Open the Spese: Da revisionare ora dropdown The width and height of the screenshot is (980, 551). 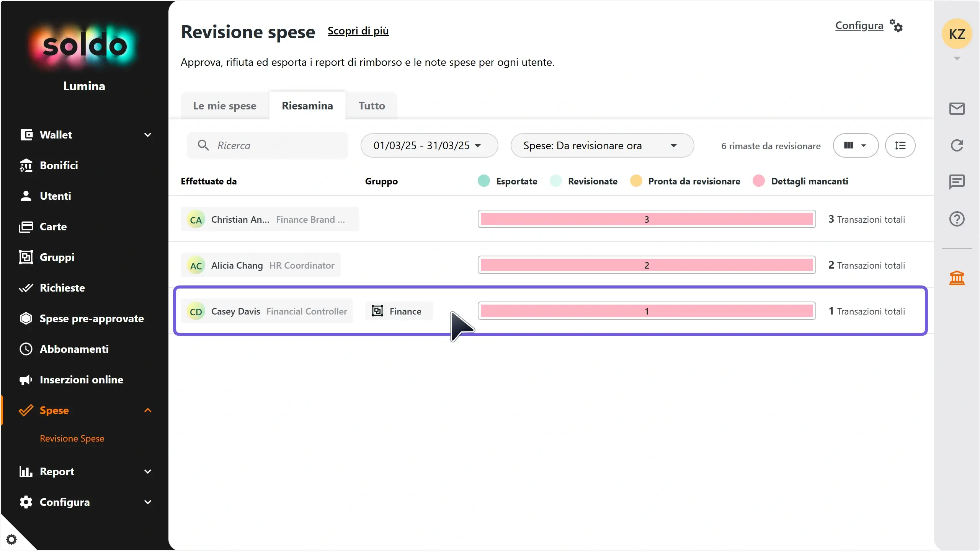602,145
